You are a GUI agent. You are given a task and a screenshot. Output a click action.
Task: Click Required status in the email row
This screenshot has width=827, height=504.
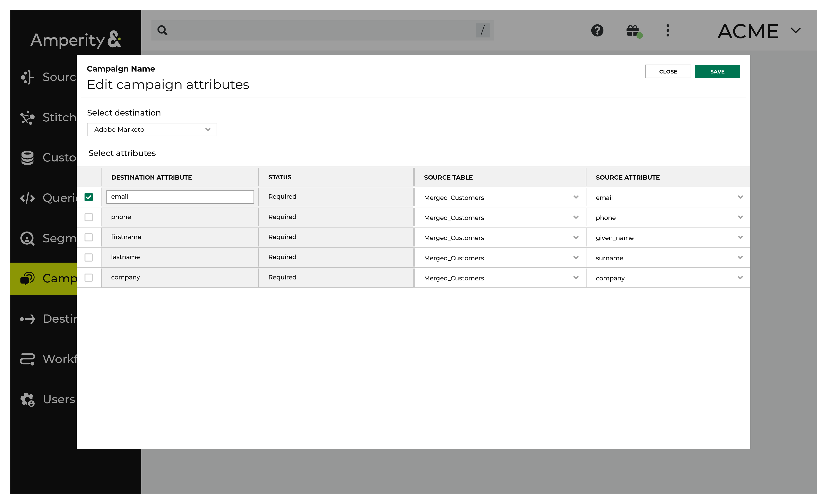[282, 197]
